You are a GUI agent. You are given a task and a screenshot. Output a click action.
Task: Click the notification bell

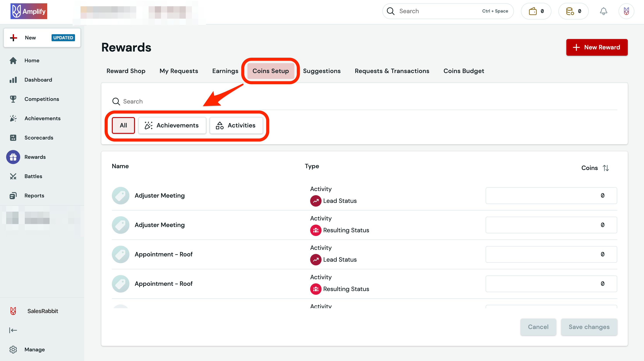point(604,11)
